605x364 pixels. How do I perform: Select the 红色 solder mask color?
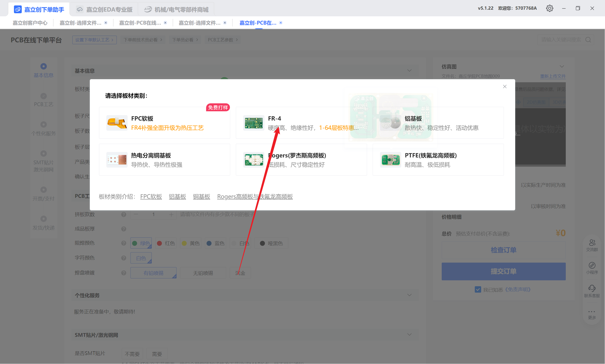tap(166, 243)
